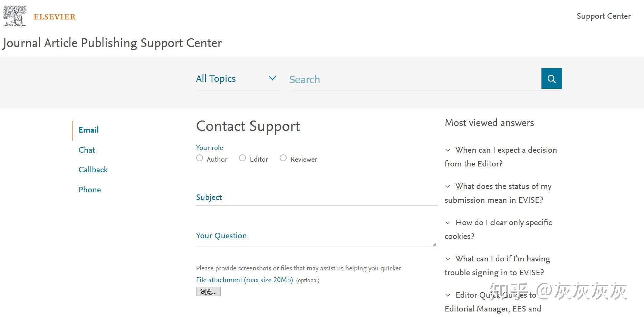Click the magnifying glass search button

551,78
